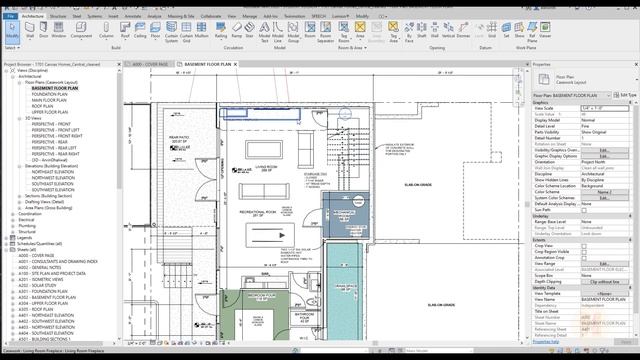The width and height of the screenshot is (640, 360).
Task: Switch to the Massing & Site tab
Action: click(181, 16)
